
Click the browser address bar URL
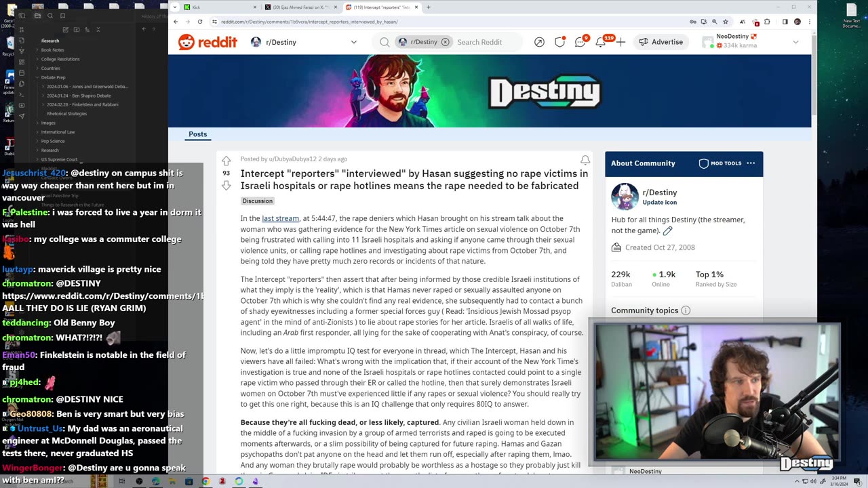click(x=309, y=22)
